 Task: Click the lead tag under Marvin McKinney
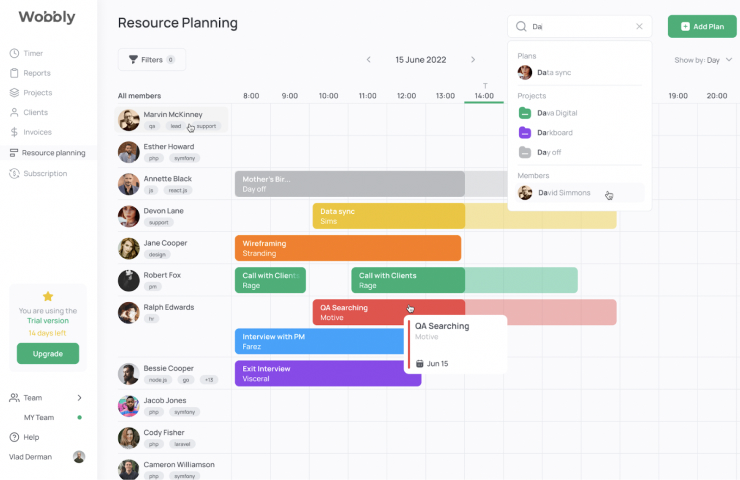tap(176, 126)
